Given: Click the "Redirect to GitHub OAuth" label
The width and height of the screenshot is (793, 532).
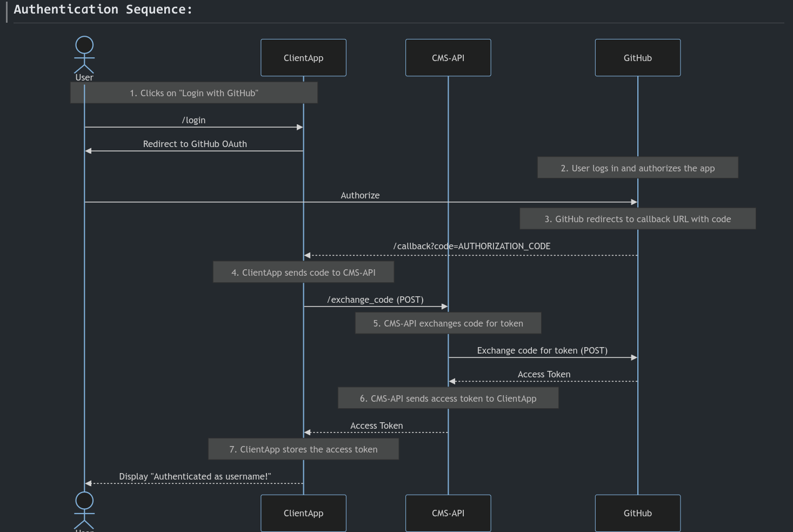Looking at the screenshot, I should tap(195, 144).
